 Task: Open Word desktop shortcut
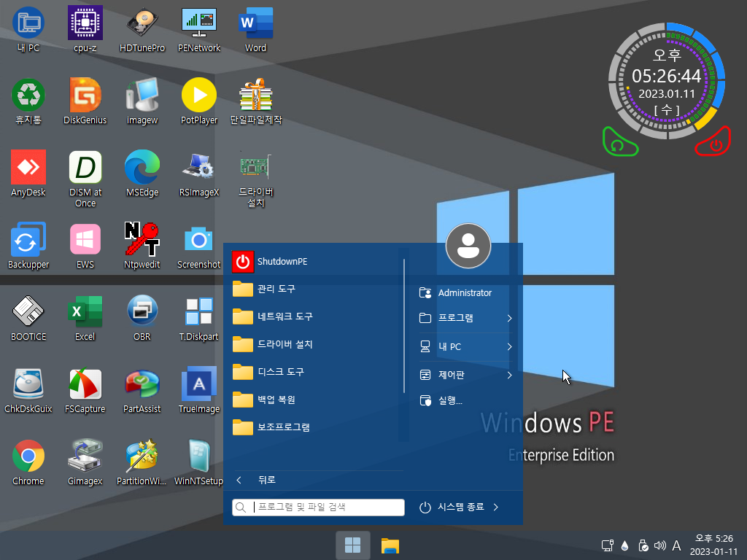click(x=256, y=29)
